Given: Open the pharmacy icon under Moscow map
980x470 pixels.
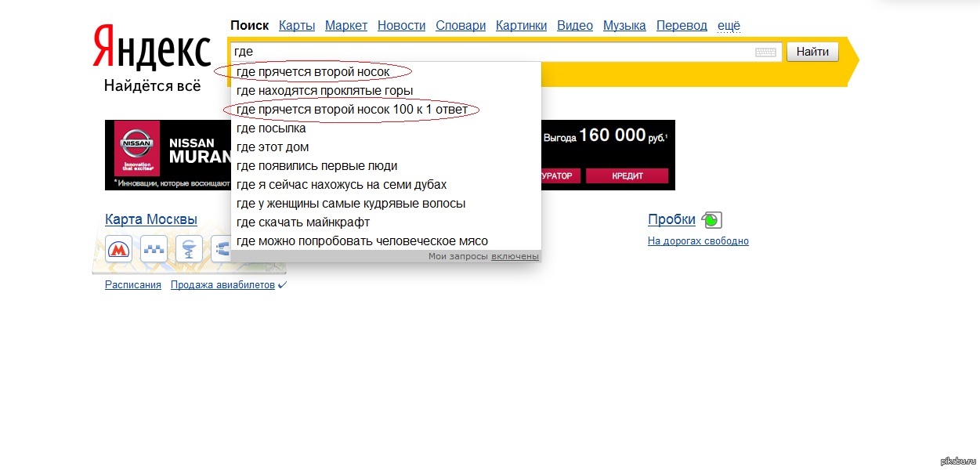Looking at the screenshot, I should 189,249.
